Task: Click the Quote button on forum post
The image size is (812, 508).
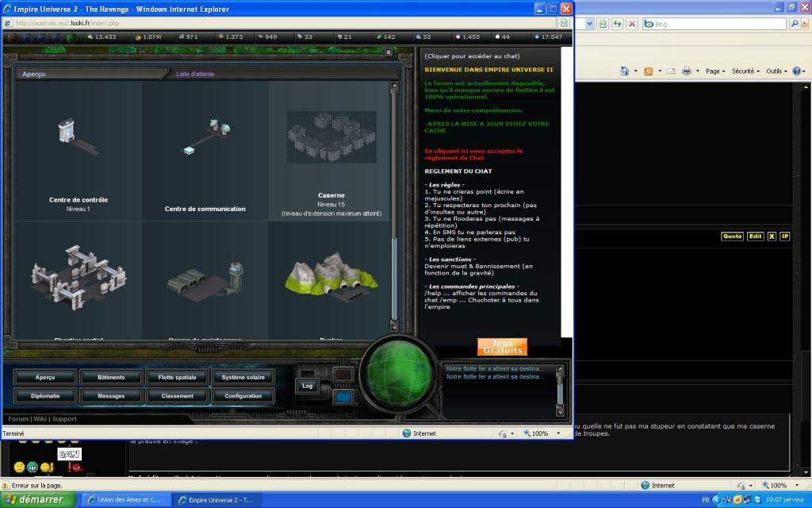Action: 732,237
